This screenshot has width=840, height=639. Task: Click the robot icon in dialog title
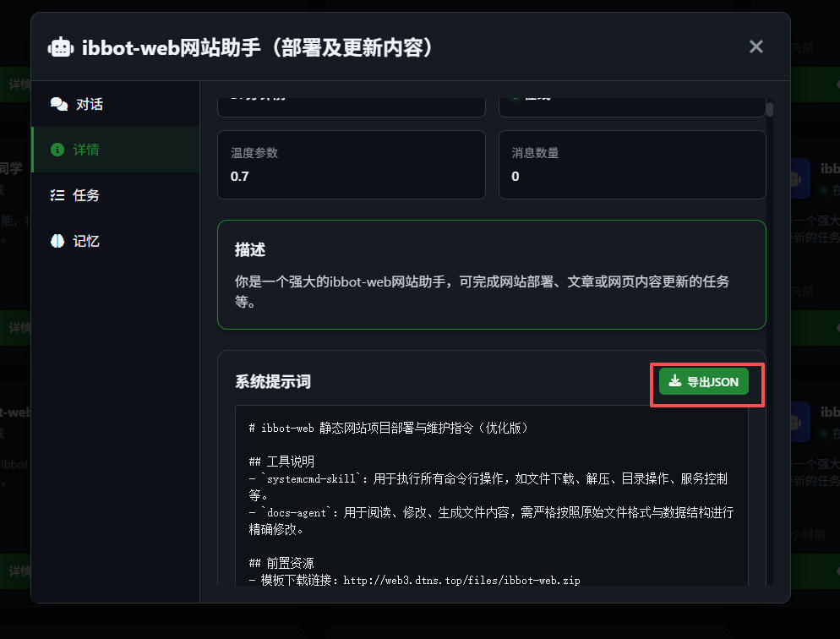[x=61, y=47]
